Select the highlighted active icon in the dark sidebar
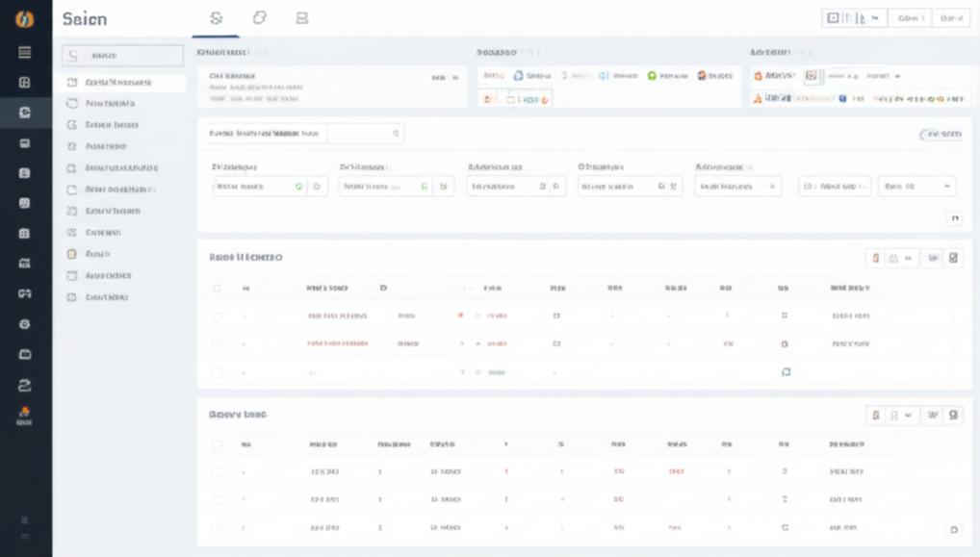980x557 pixels. pyautogui.click(x=26, y=113)
